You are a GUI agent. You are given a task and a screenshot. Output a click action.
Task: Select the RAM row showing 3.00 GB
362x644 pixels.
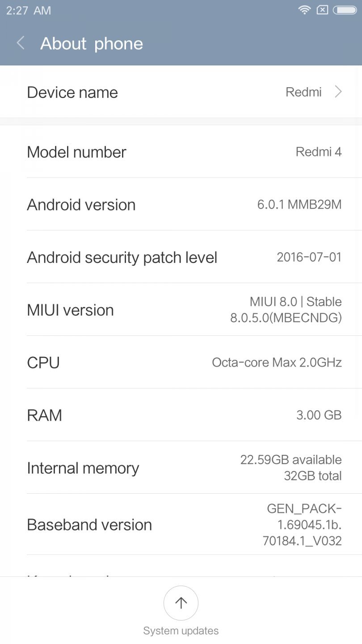(181, 415)
